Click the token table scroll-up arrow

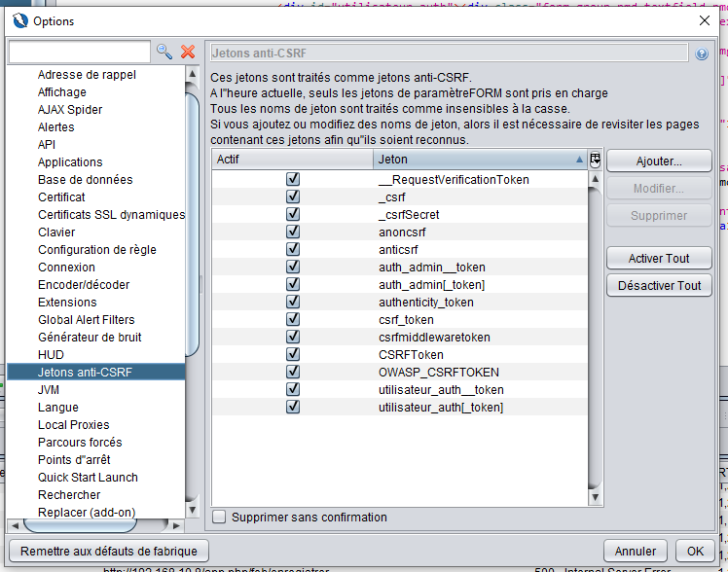coord(596,179)
